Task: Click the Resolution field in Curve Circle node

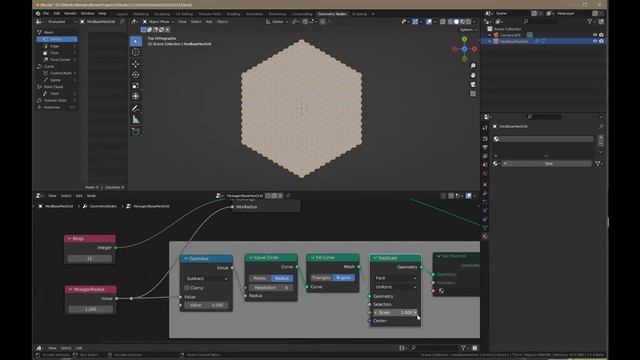Action: (271, 287)
